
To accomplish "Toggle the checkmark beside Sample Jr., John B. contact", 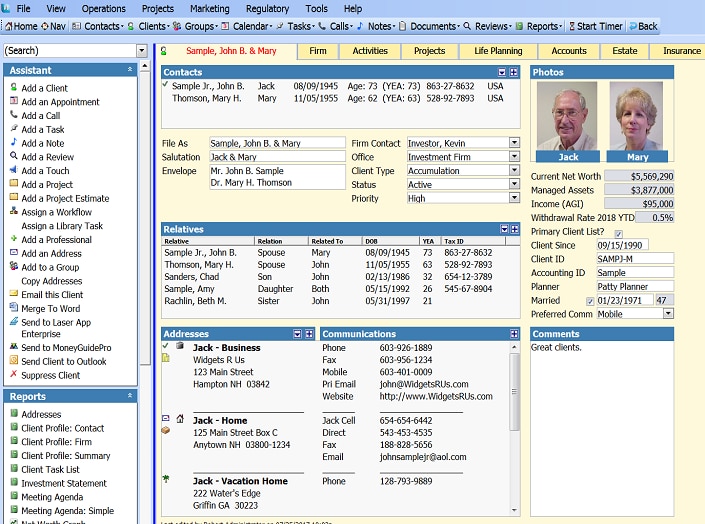I will pyautogui.click(x=165, y=85).
